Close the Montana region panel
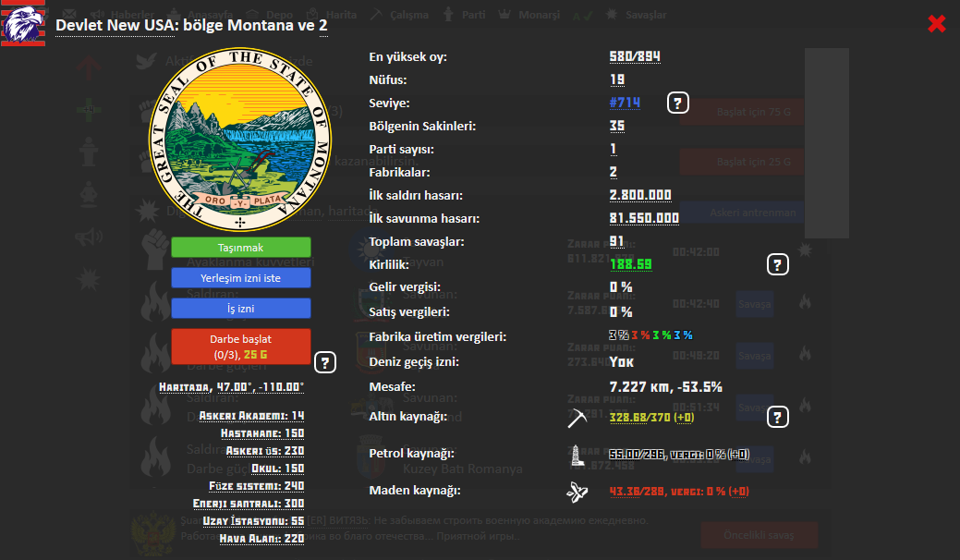This screenshot has width=960, height=560. [x=936, y=24]
